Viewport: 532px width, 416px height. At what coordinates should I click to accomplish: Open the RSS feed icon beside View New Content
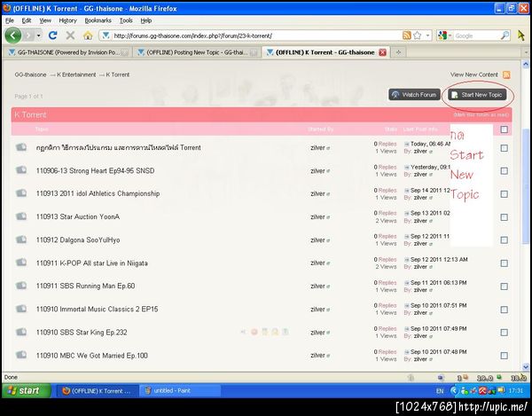pos(506,75)
